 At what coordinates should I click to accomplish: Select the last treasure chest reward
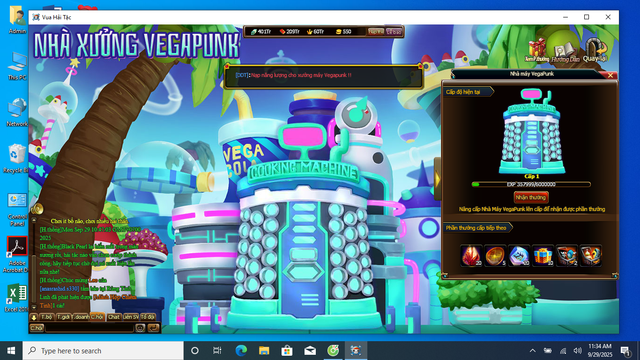[591, 256]
